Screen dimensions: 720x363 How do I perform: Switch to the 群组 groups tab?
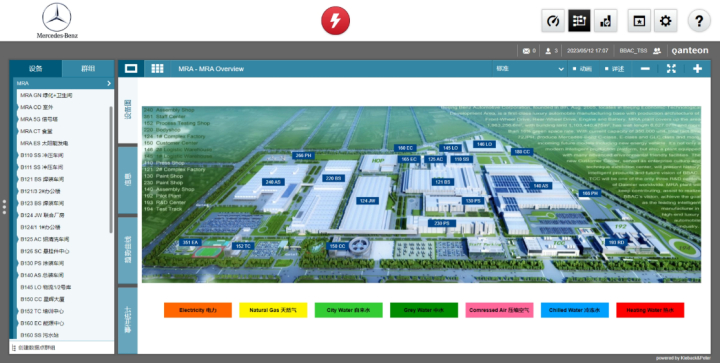[88, 68]
